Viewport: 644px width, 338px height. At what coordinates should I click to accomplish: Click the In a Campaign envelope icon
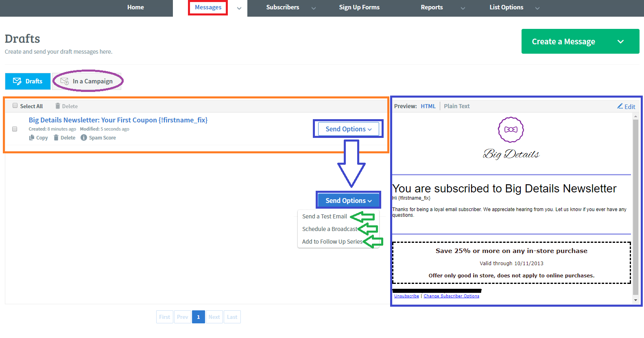(x=64, y=81)
